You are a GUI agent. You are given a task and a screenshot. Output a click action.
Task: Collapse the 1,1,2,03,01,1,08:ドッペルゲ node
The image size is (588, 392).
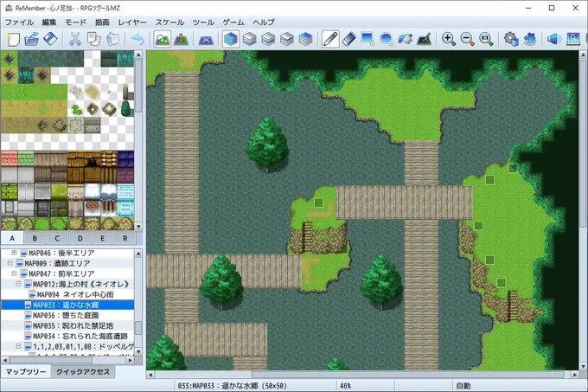[x=18, y=347]
